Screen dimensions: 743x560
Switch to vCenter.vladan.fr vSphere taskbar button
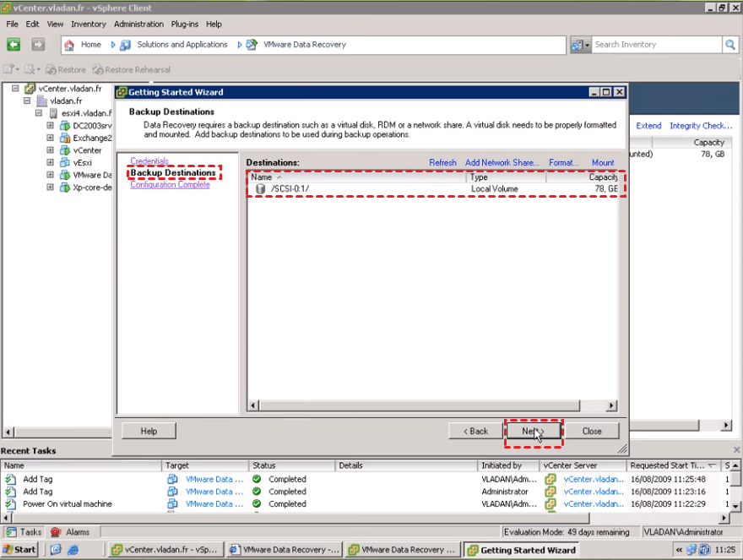[x=165, y=550]
